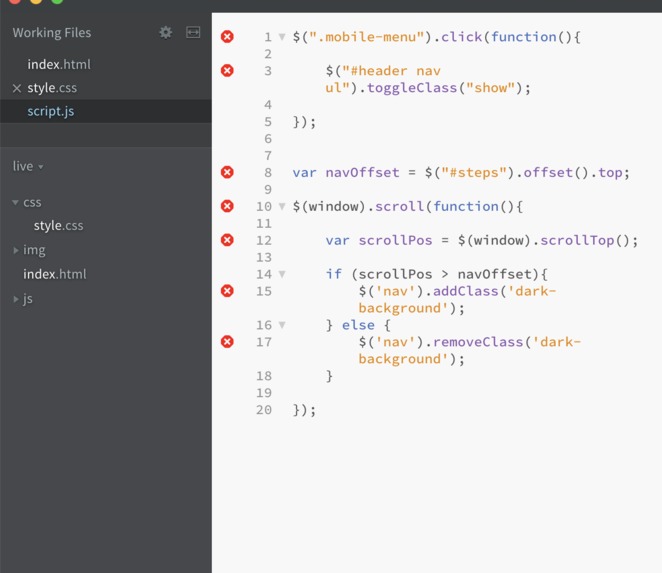
Task: Collapse the code fold at line 10
Action: 282,206
